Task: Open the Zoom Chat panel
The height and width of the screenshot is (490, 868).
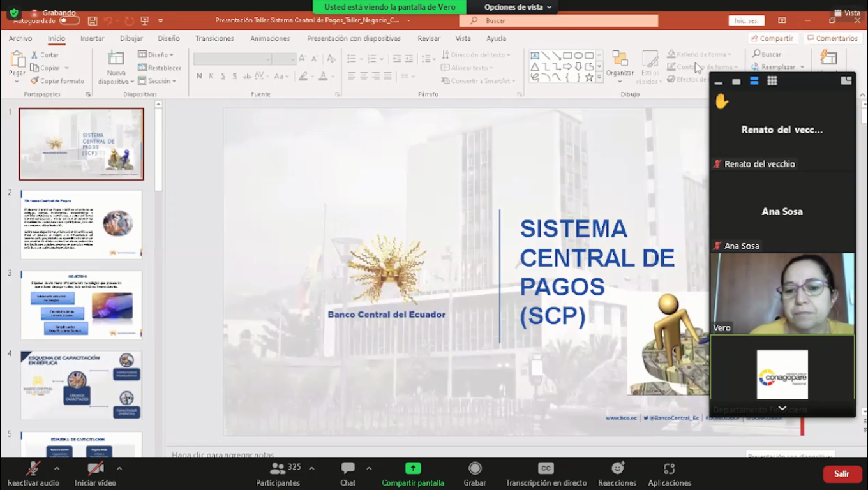Action: coord(348,473)
